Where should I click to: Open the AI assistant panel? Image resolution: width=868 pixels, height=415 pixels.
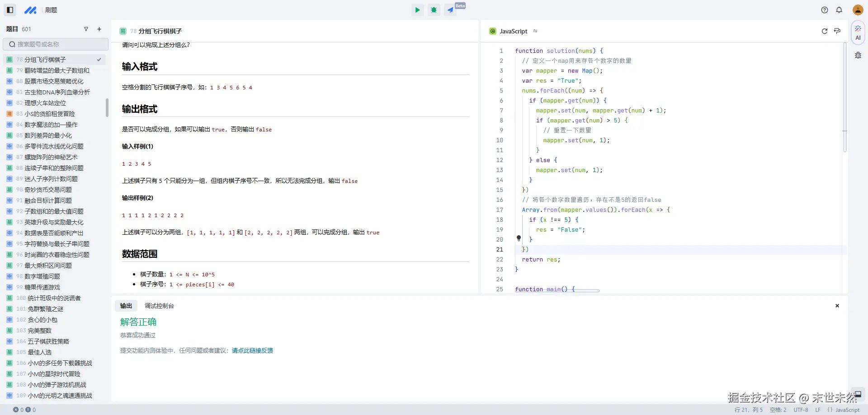coord(858,33)
